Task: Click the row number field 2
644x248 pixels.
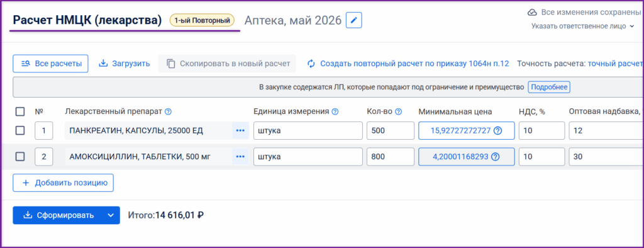Action: coord(44,156)
